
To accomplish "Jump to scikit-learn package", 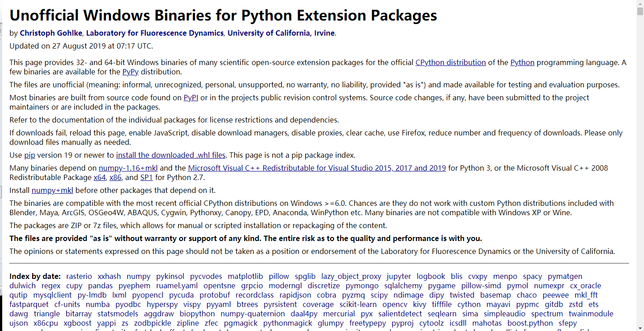I will [x=358, y=304].
